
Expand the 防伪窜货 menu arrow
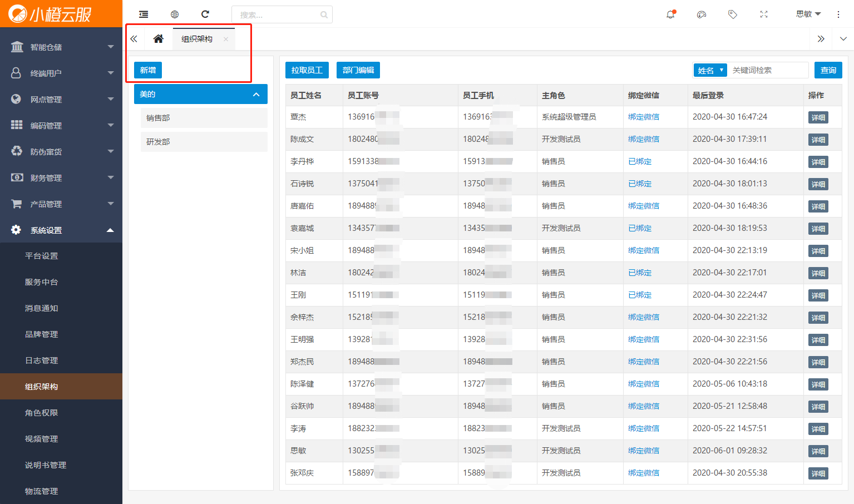click(x=111, y=151)
